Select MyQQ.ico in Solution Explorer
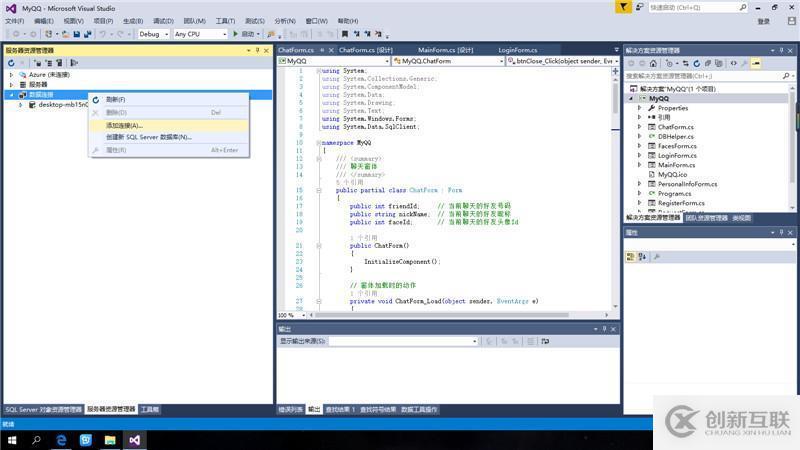This screenshot has height=450, width=800. pyautogui.click(x=672, y=174)
